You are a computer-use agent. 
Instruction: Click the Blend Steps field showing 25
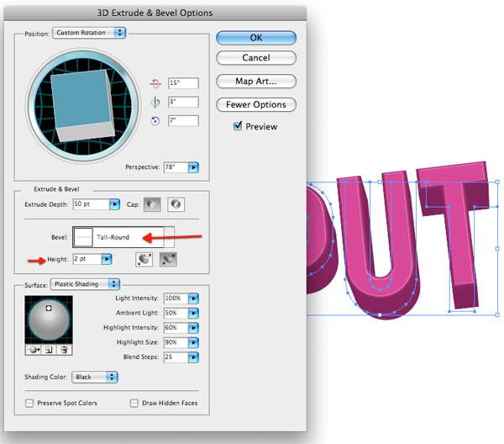(x=176, y=357)
